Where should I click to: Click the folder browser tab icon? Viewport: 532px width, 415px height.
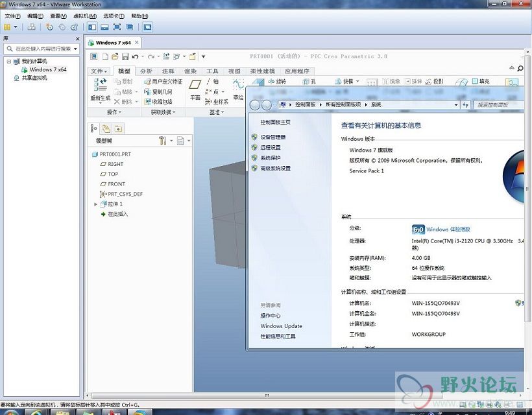106,128
